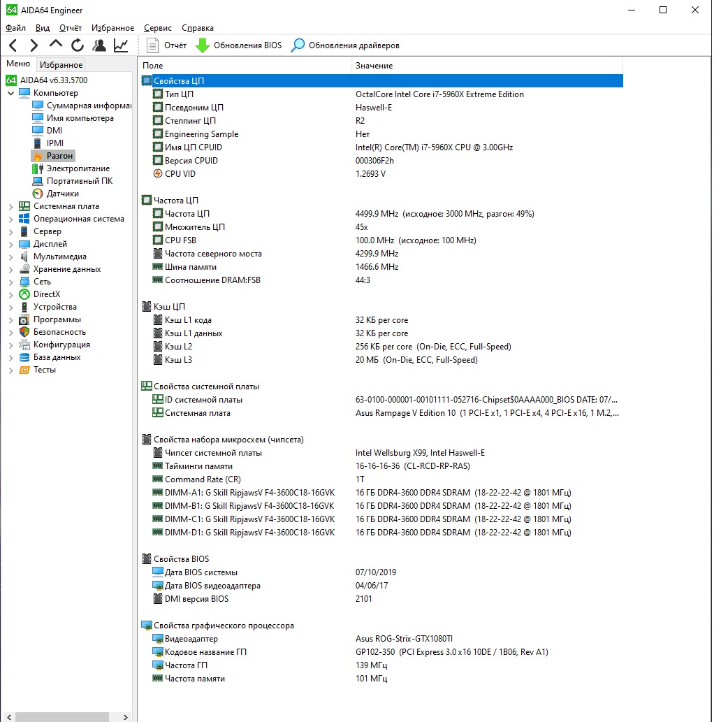This screenshot has height=722, width=728.
Task: Click the Операционная система Windows icon
Action: (24, 218)
